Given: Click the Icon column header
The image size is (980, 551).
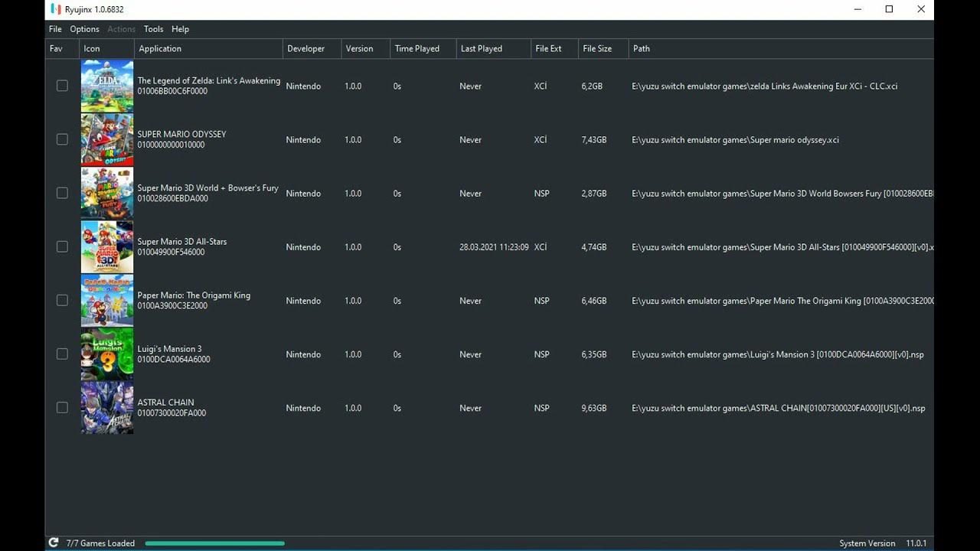Looking at the screenshot, I should point(106,48).
